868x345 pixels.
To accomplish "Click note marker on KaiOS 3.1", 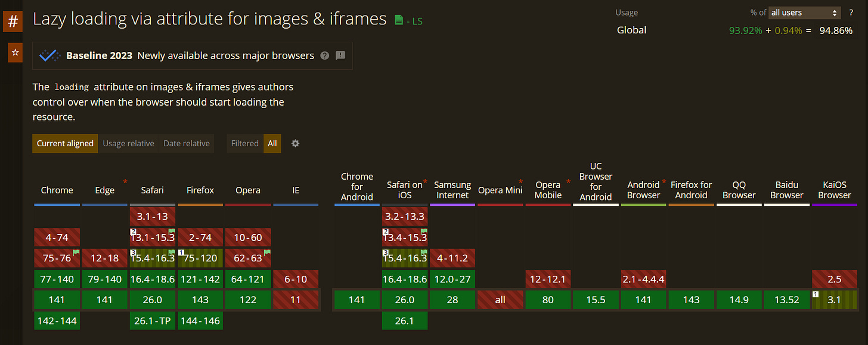I will 815,294.
